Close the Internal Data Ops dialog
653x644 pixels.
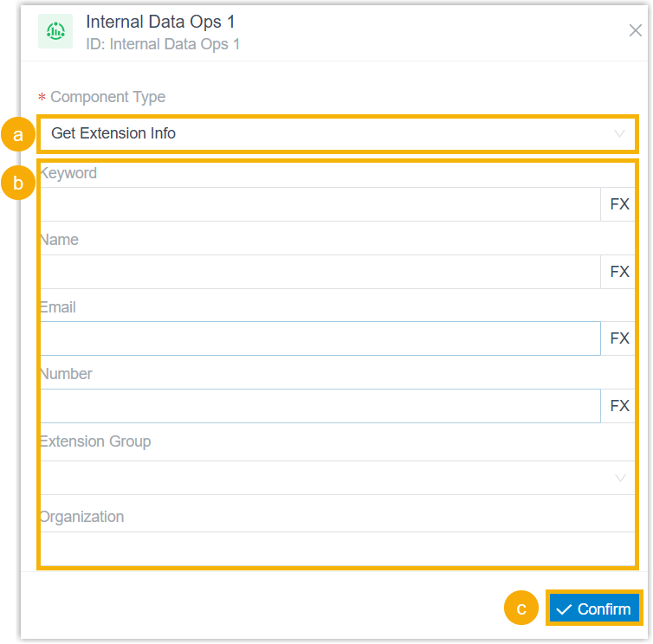tap(635, 30)
